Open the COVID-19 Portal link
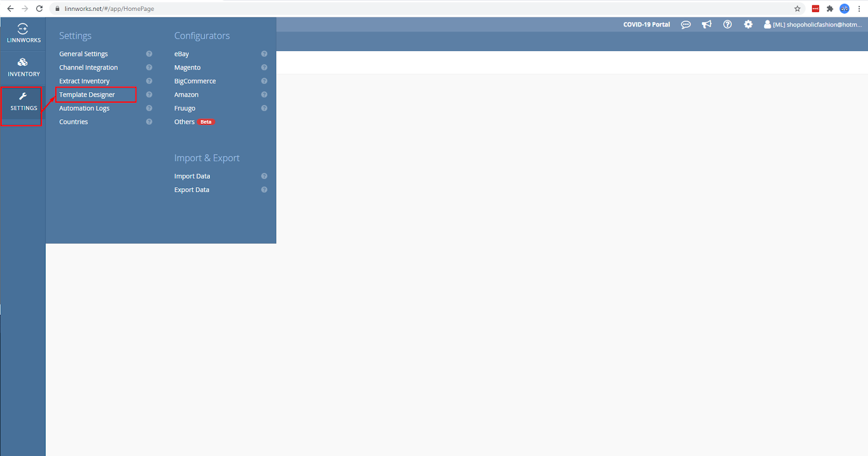The width and height of the screenshot is (868, 456). tap(646, 24)
